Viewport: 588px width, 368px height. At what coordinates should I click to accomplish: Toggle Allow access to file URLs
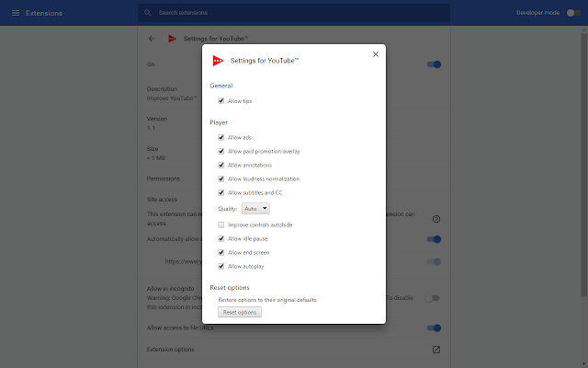point(434,328)
